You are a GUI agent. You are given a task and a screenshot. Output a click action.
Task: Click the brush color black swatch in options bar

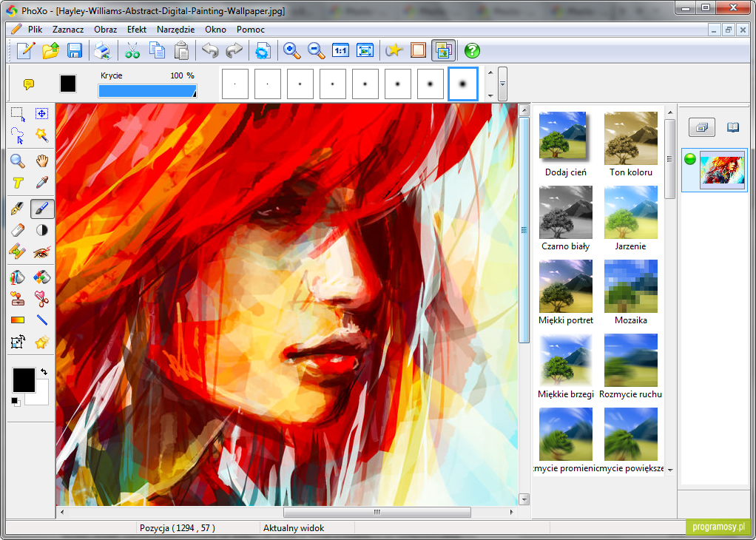click(68, 84)
